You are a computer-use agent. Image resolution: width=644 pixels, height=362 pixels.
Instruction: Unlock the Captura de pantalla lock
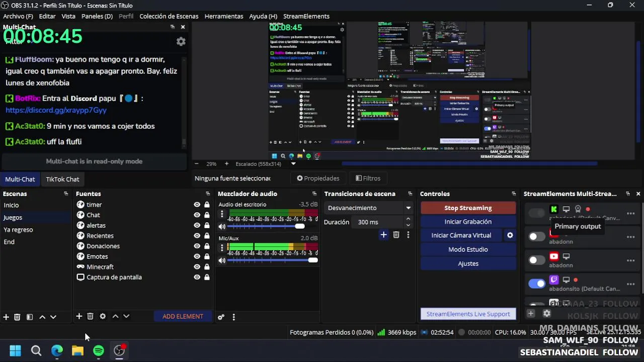point(207,277)
